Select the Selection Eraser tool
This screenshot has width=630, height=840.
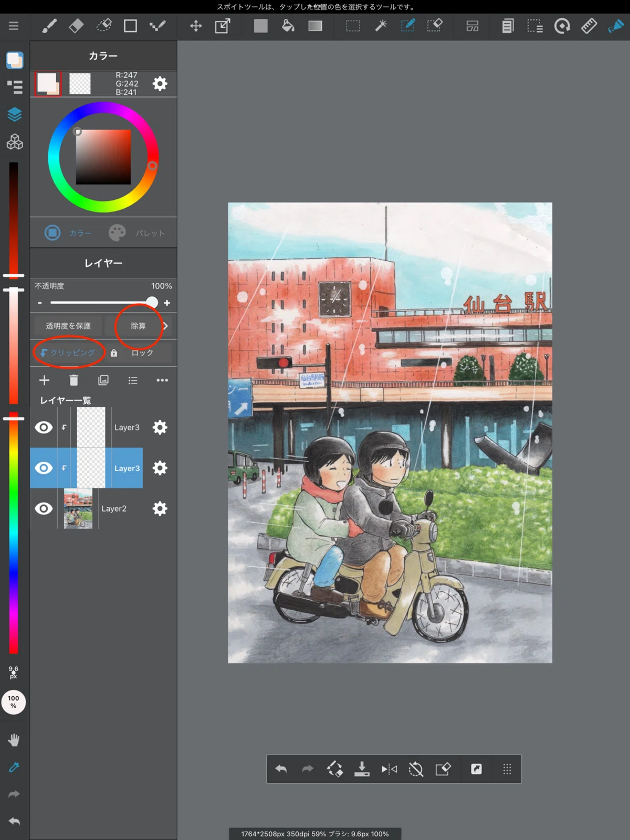tap(435, 26)
